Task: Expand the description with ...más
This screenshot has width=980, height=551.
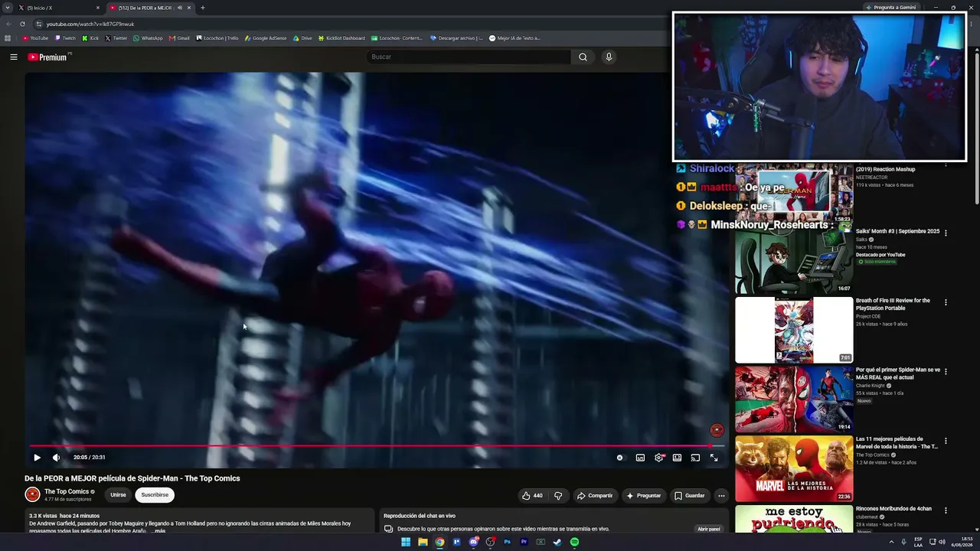Action: click(x=158, y=530)
